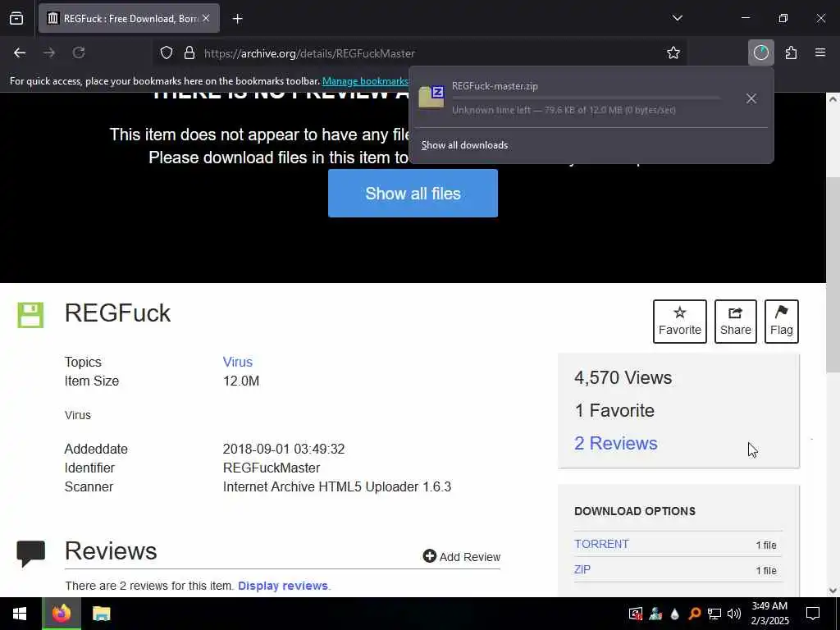Screen dimensions: 840x630
Task: Download via TORRENT option
Action: (x=601, y=545)
